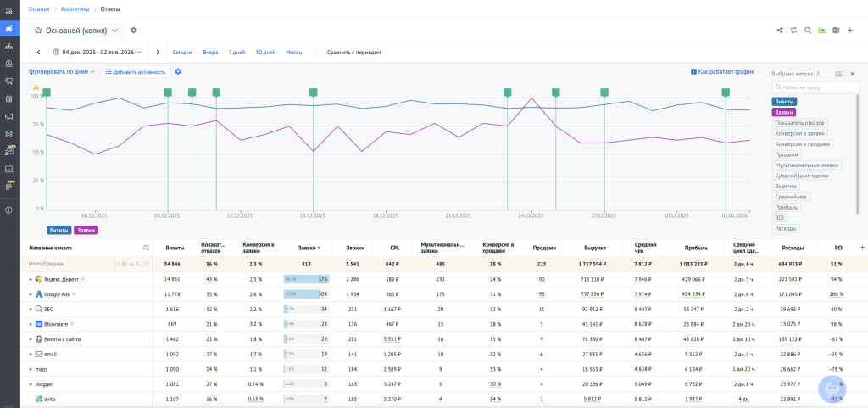Select the 7 дней period preset
Screen dimensions: 868x408
(x=236, y=53)
